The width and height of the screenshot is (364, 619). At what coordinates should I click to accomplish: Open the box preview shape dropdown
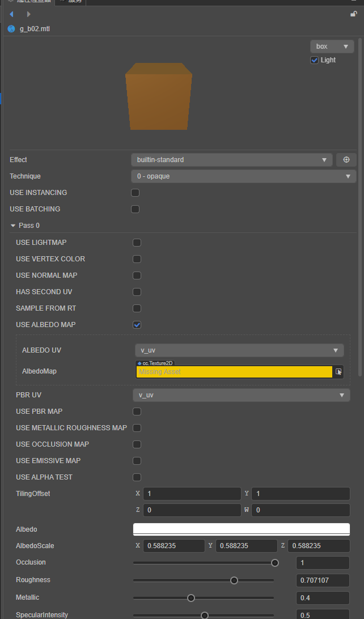point(332,46)
